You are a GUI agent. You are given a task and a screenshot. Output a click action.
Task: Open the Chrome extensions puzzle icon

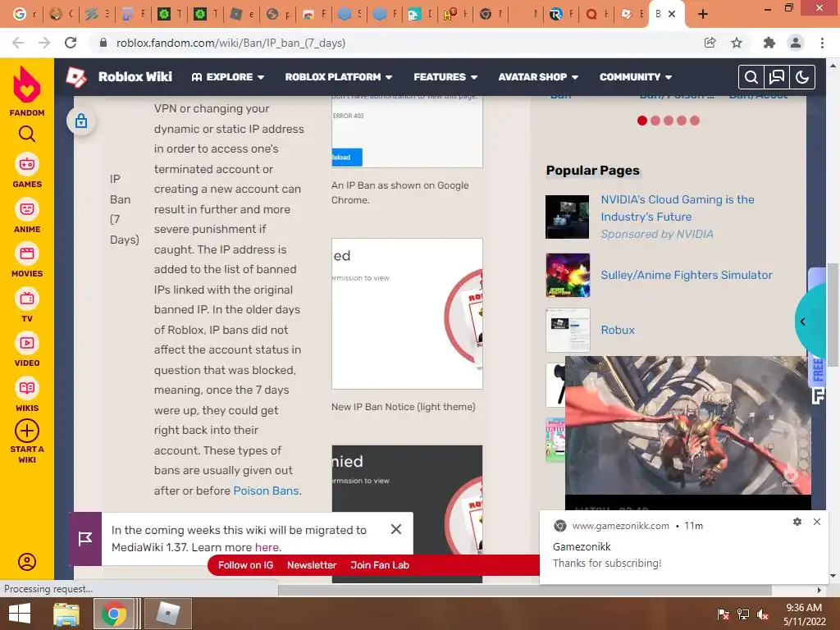769,43
